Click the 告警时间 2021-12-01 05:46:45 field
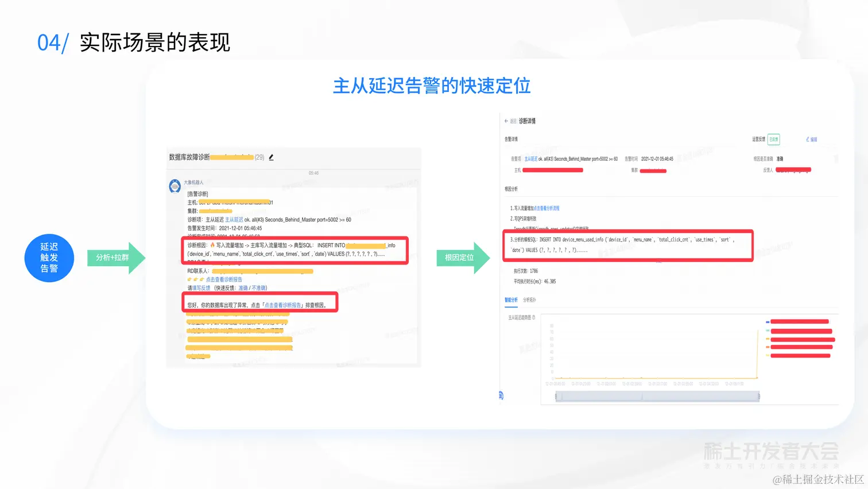 (x=649, y=159)
